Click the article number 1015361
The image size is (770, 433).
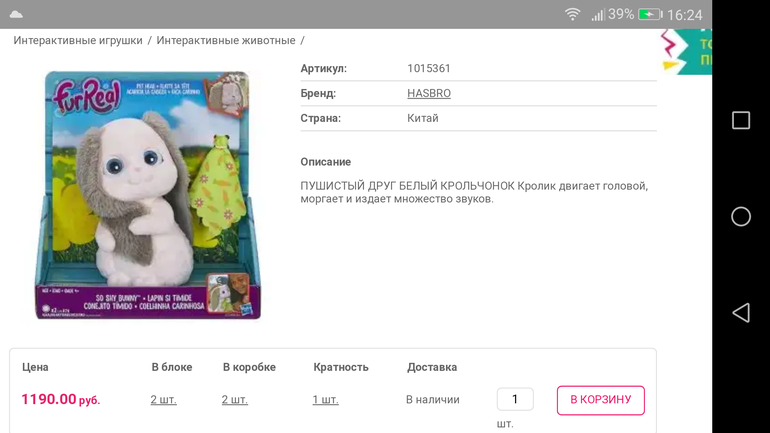point(429,68)
